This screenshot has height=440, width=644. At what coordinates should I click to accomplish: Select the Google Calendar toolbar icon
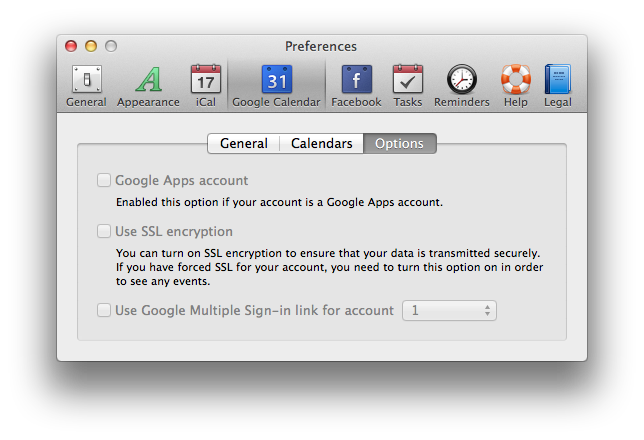tap(276, 80)
